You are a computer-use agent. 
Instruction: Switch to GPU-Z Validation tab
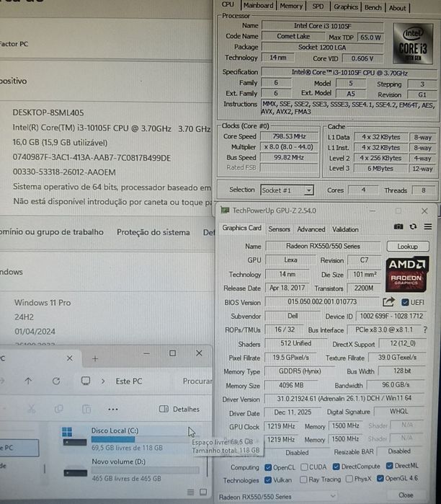point(345,229)
